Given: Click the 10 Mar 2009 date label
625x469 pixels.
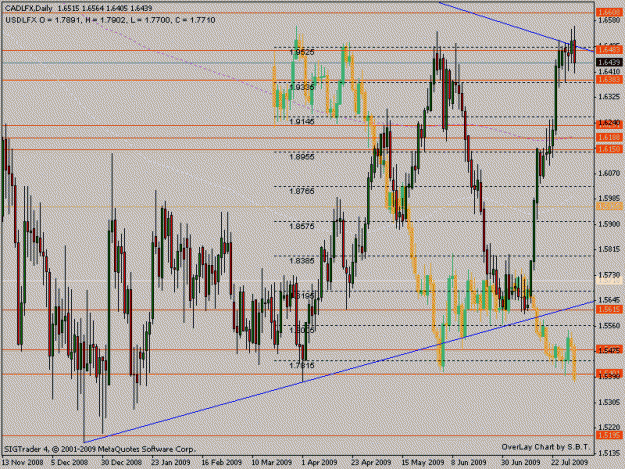Looking at the screenshot, I should [x=271, y=462].
